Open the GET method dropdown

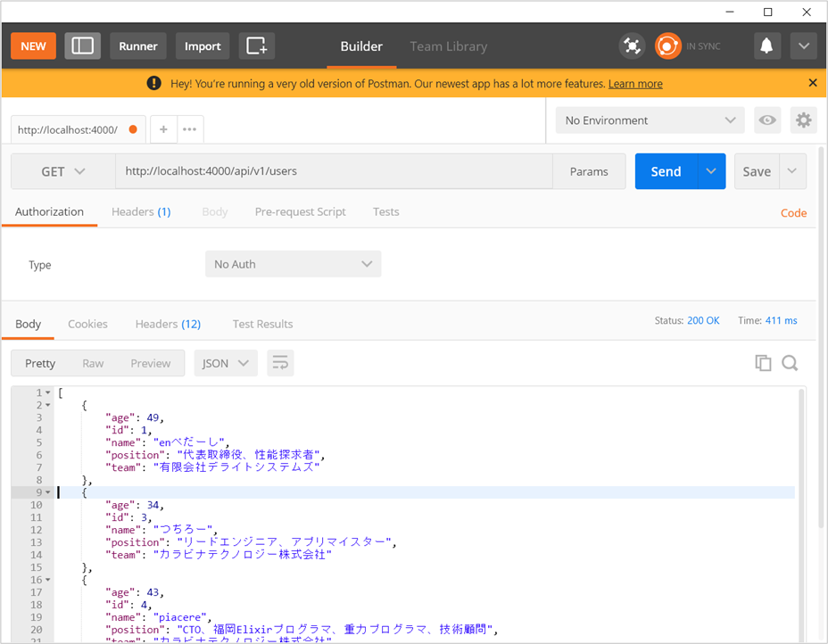[62, 171]
